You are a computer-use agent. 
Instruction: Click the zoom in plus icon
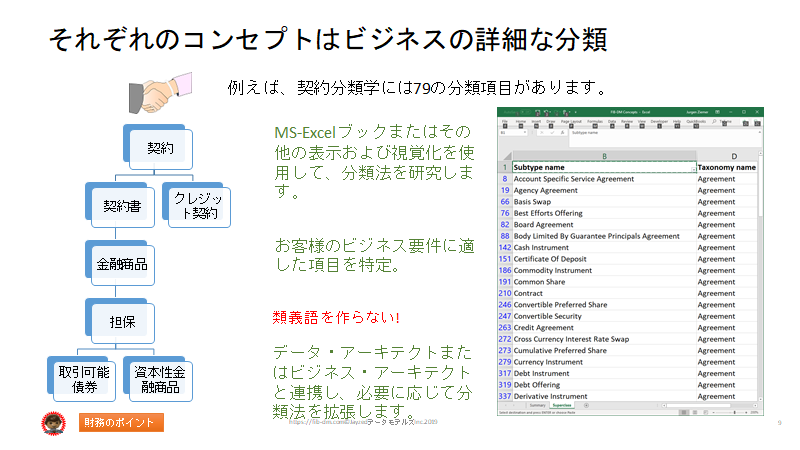click(746, 412)
